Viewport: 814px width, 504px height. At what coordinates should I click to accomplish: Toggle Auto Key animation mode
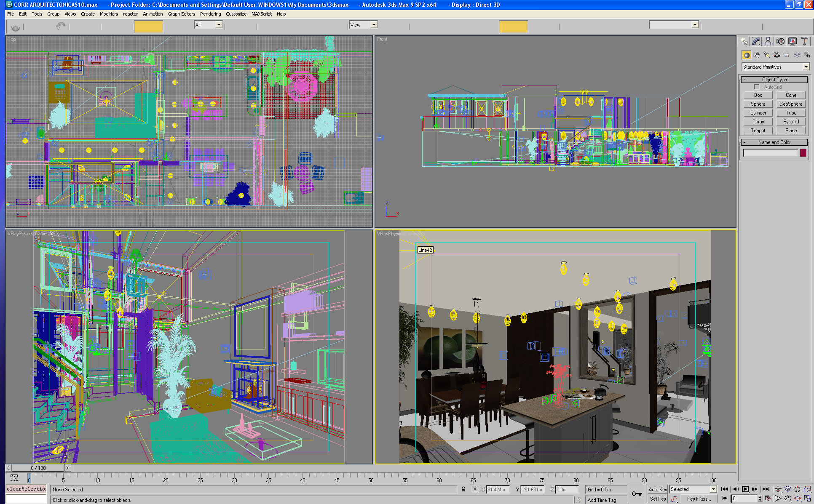tap(658, 489)
